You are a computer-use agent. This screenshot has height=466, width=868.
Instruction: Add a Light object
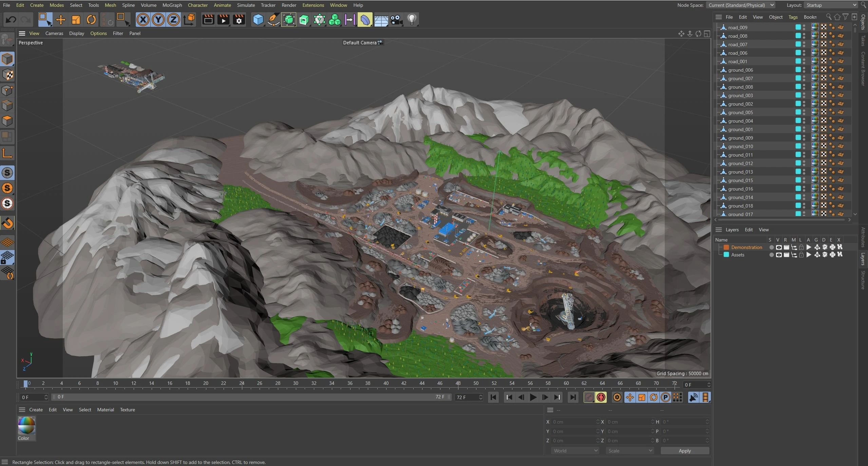[x=412, y=20]
